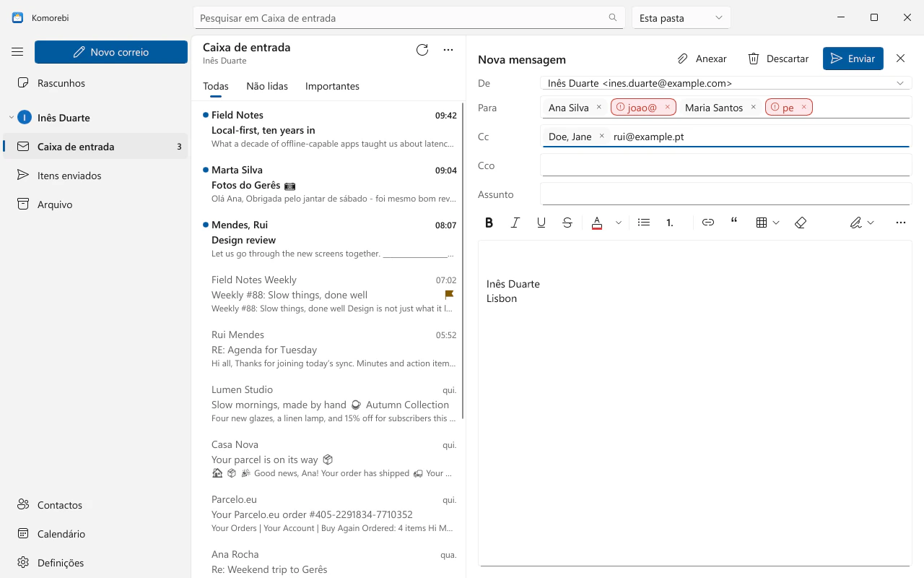Toggle strikethrough formatting
The width and height of the screenshot is (924, 578).
567,223
